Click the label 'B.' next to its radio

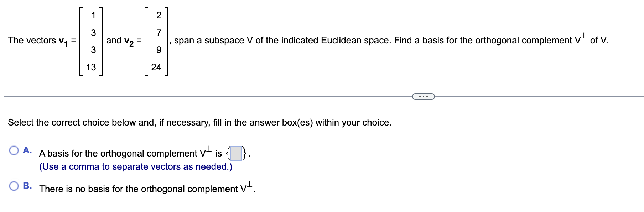tap(28, 185)
